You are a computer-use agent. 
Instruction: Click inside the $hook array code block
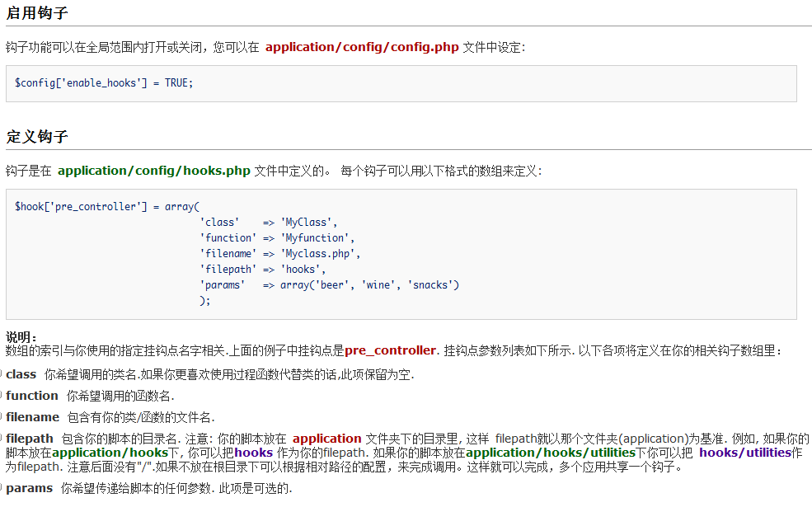[x=107, y=206]
